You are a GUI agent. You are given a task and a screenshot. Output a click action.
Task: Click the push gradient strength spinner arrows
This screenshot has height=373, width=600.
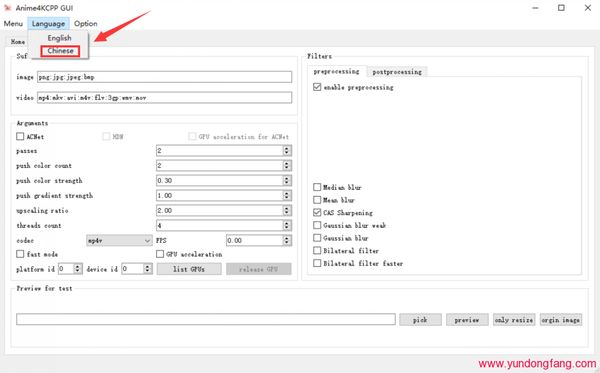click(287, 195)
